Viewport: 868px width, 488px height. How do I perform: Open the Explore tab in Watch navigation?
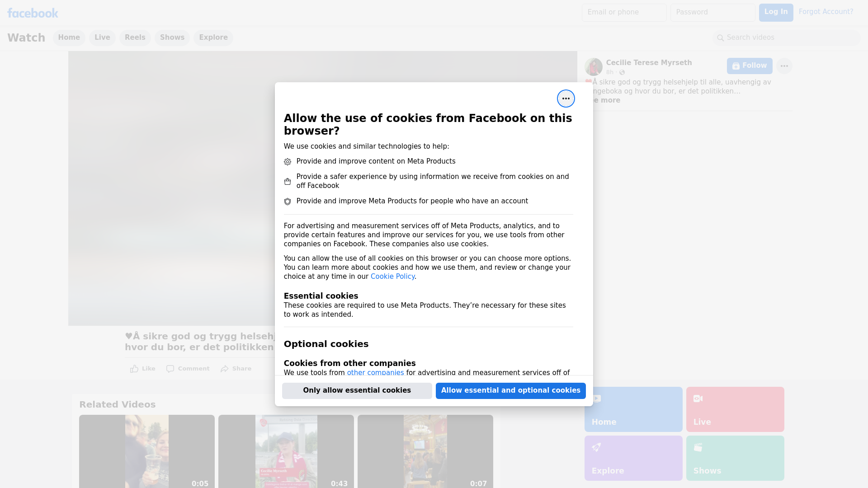(x=213, y=38)
